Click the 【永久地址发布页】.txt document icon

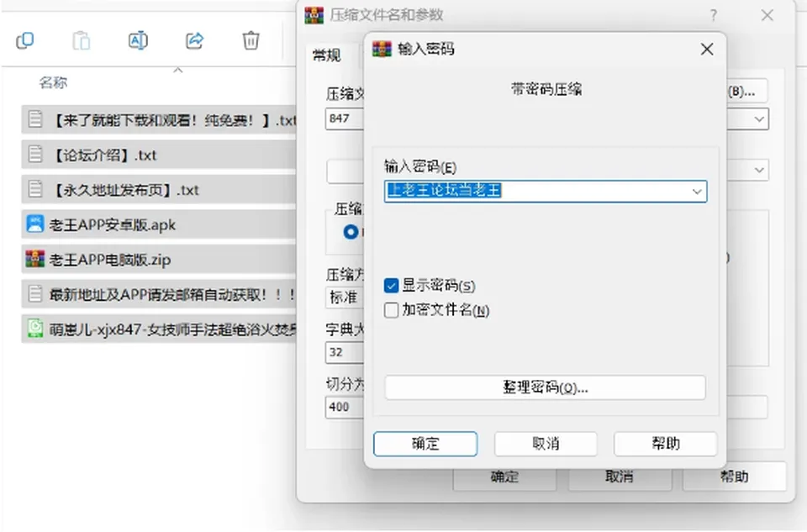point(35,189)
